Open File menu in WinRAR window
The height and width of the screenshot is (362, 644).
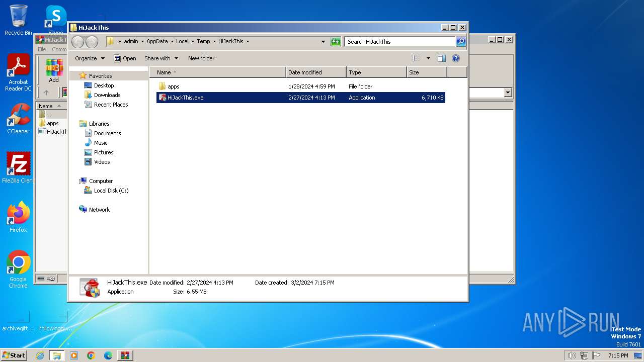tap(42, 49)
